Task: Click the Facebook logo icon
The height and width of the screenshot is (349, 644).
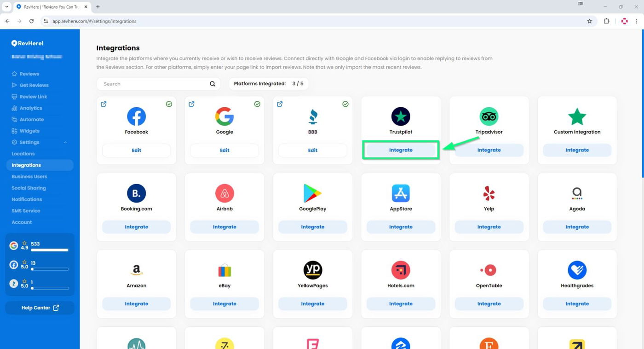Action: 136,116
